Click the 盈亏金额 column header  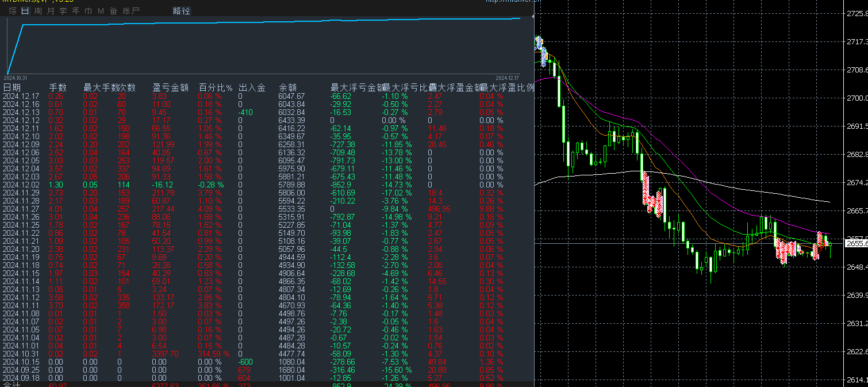[x=171, y=87]
